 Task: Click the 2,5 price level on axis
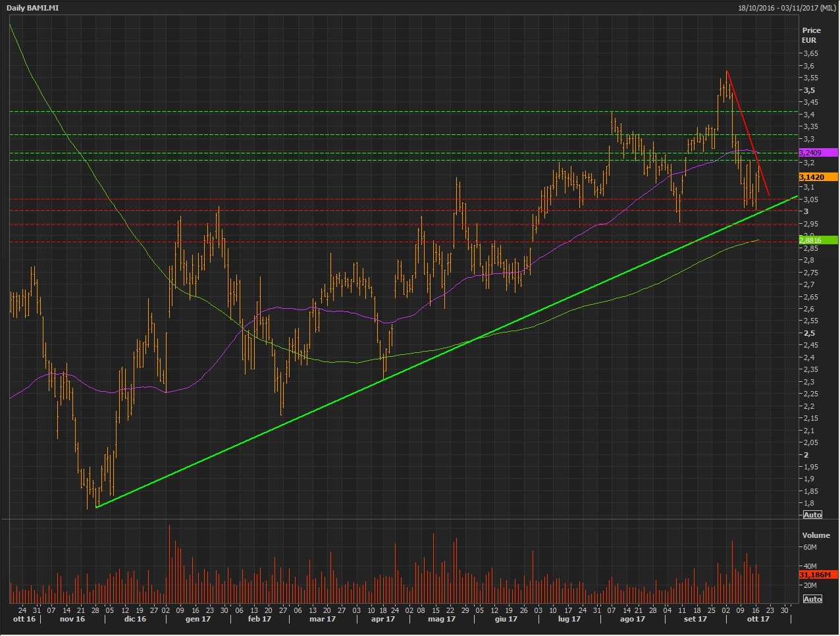pos(809,333)
